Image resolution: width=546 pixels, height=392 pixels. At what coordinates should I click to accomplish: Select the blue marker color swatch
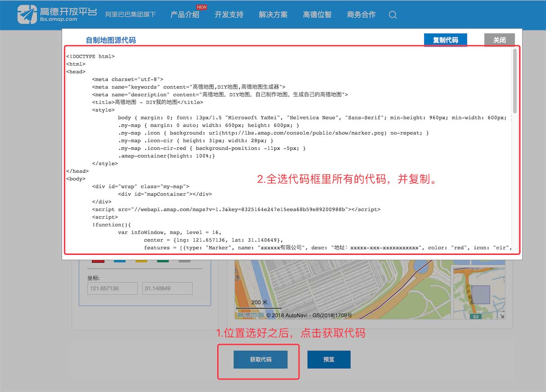pyautogui.click(x=120, y=261)
